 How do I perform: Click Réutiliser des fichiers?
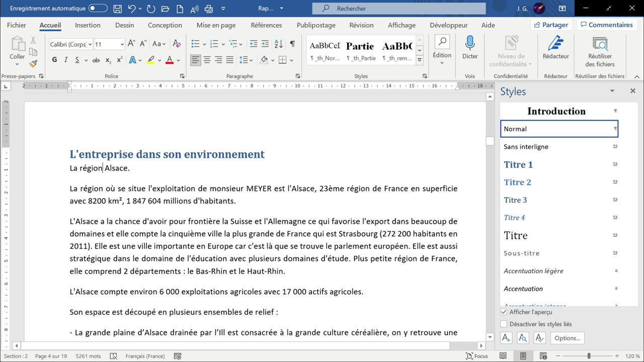(x=600, y=52)
